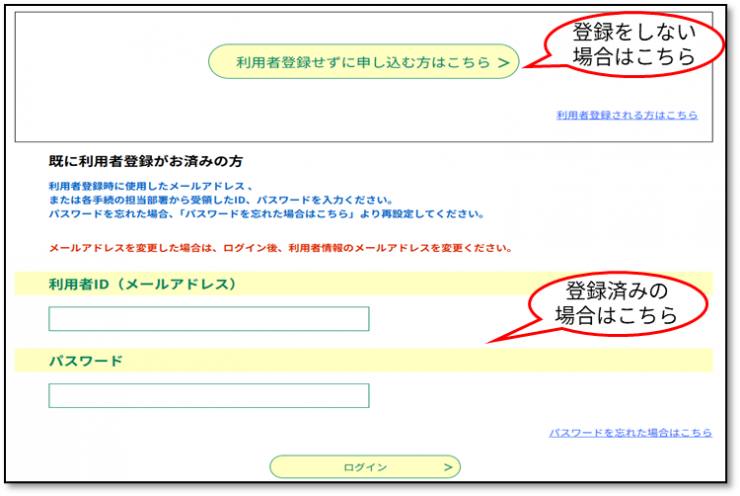Click the chevron arrow on the ログイン button

448,467
